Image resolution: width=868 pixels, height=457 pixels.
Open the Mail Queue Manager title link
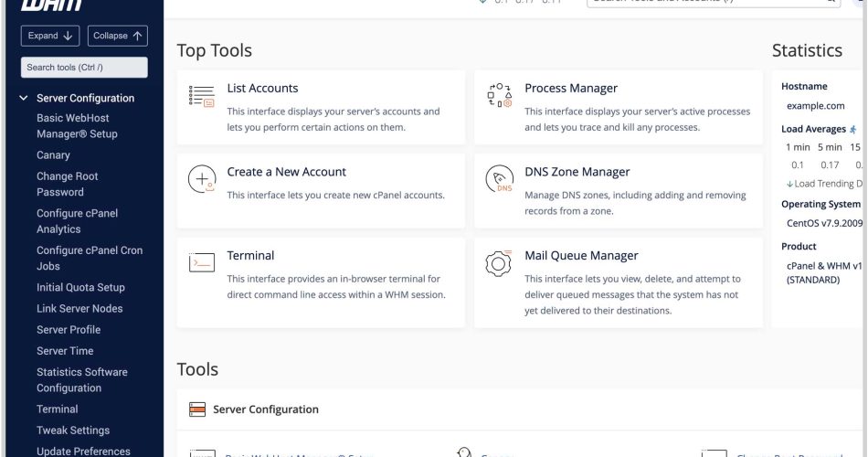581,255
